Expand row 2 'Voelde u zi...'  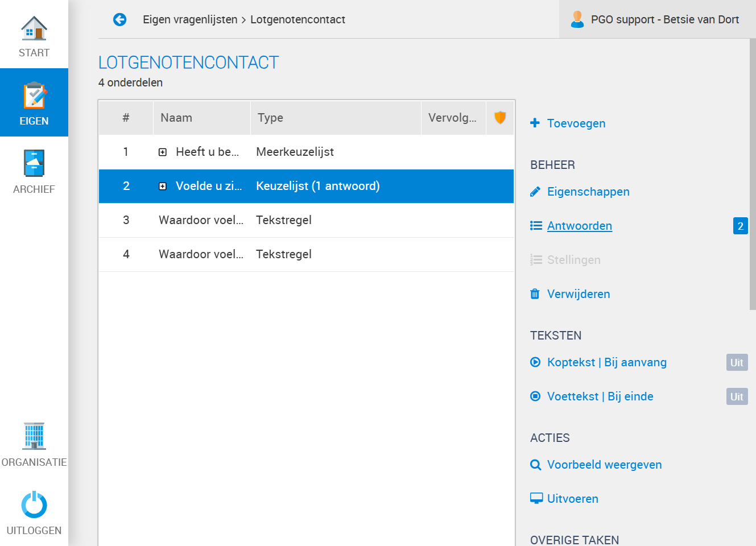pyautogui.click(x=163, y=186)
